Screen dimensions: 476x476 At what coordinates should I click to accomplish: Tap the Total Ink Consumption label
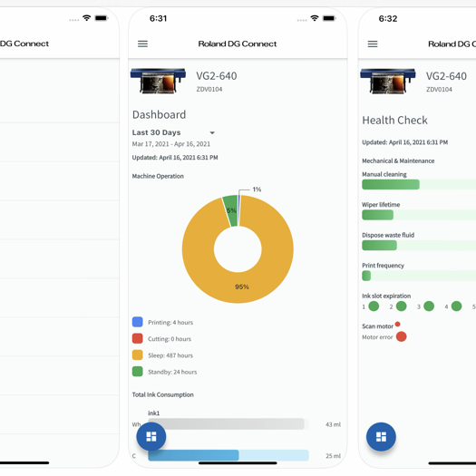[x=162, y=394]
